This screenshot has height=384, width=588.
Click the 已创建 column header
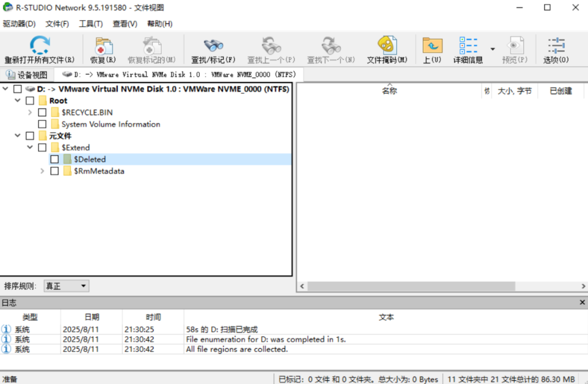click(560, 92)
